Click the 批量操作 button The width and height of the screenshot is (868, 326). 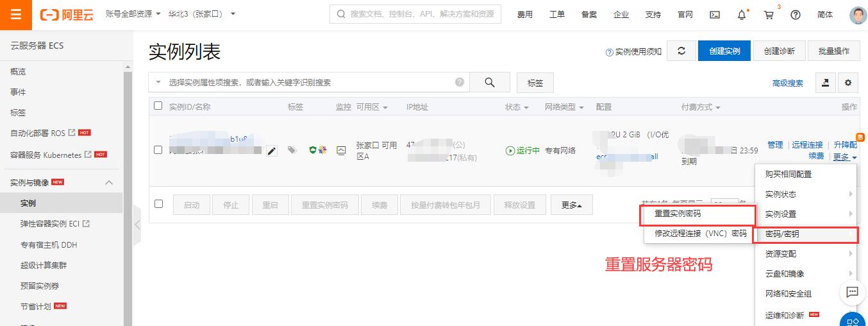[x=833, y=51]
